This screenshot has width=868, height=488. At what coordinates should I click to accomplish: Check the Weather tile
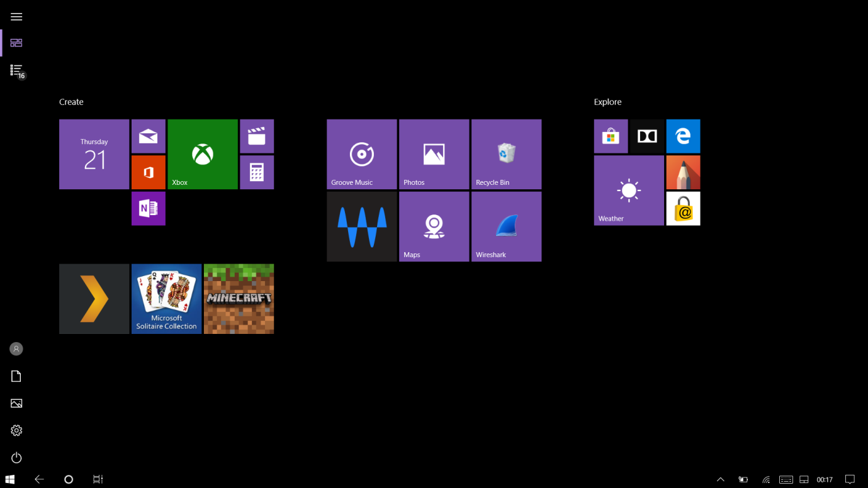[x=628, y=190]
